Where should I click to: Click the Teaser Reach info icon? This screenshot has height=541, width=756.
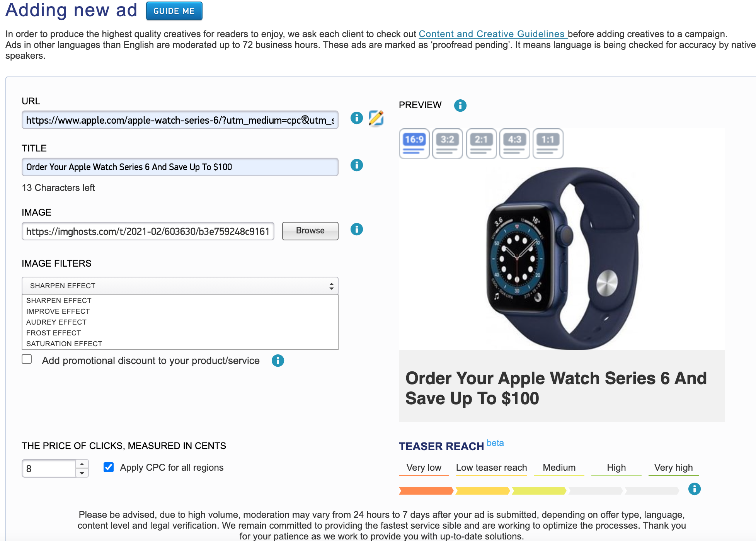tap(694, 489)
